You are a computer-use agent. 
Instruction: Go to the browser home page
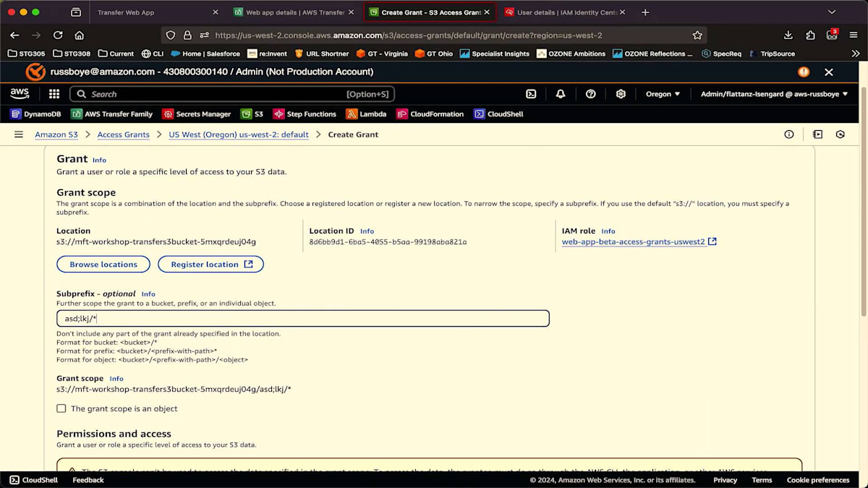point(80,35)
